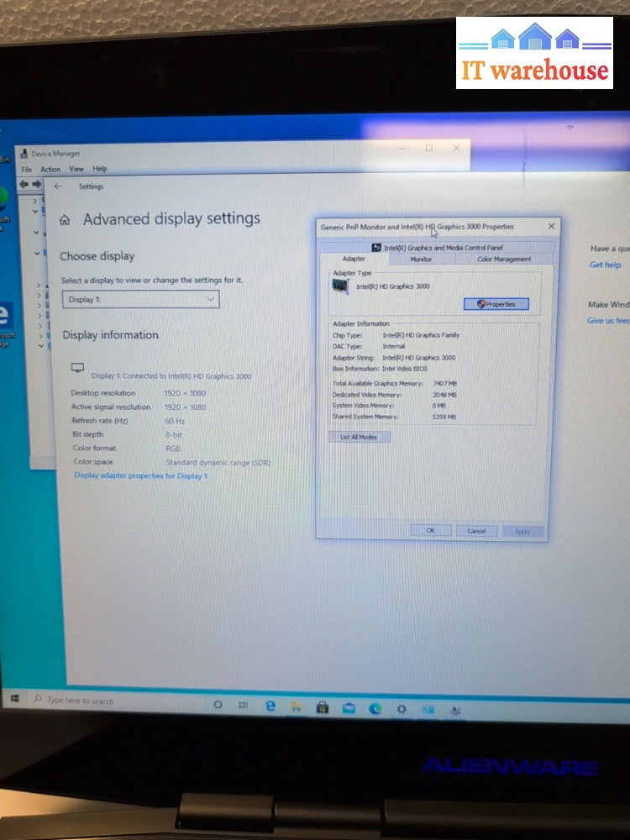The image size is (630, 840).
Task: Switch to the Monitor tab
Action: click(421, 260)
